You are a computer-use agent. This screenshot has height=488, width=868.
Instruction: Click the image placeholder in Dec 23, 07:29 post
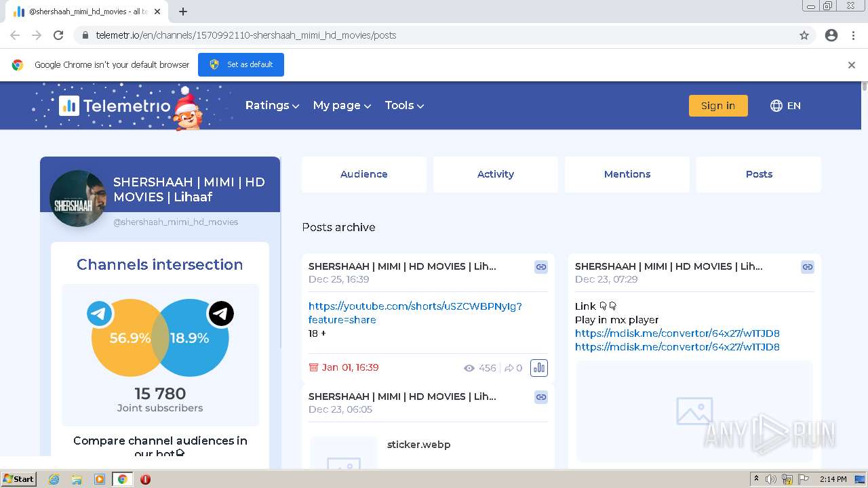pos(694,411)
